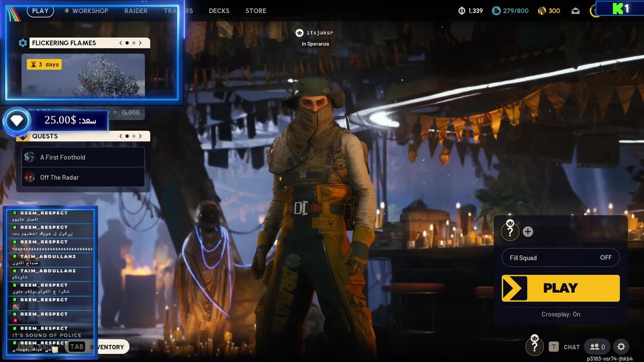Select the first Quests page dot
This screenshot has height=362, width=644.
[127, 136]
